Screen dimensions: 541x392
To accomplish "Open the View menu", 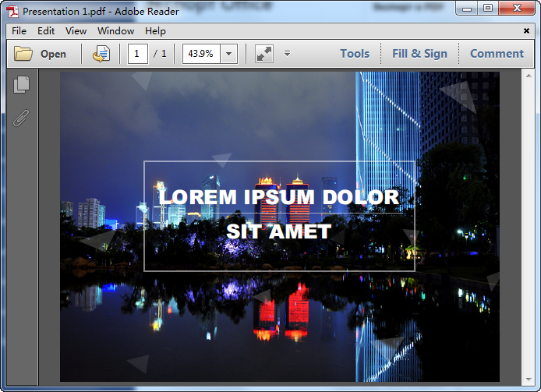I will (76, 31).
